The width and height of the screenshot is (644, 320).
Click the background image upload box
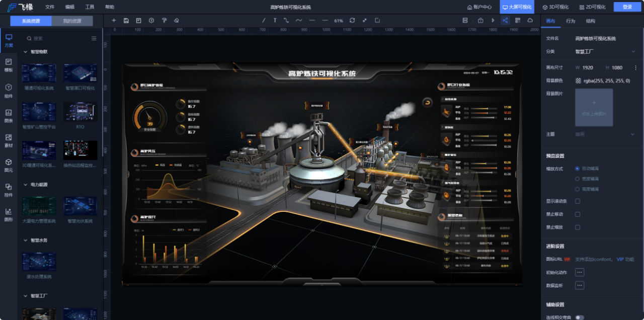594,107
